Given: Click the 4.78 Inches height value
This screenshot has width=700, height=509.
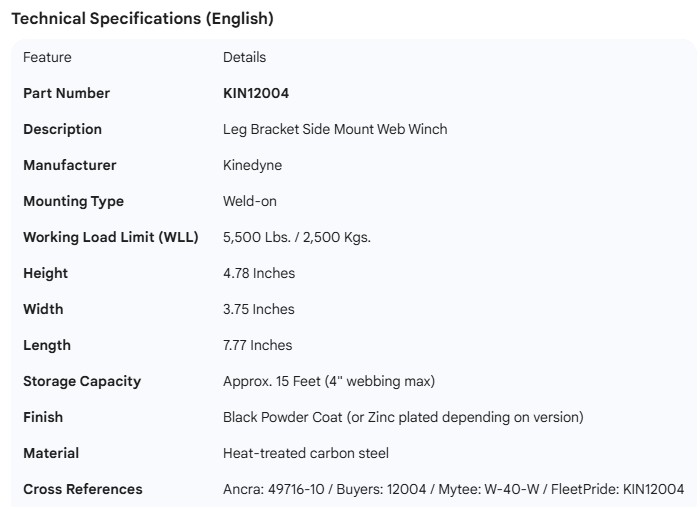Looking at the screenshot, I should click(259, 273).
